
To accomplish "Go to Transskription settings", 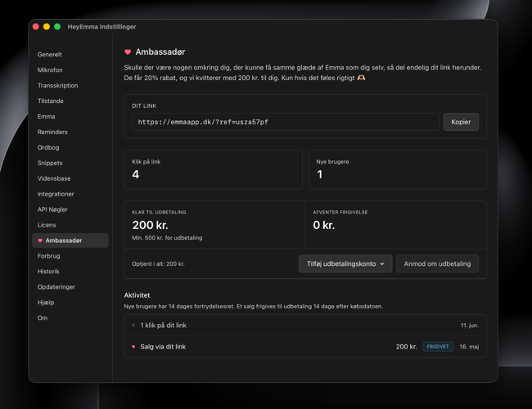I will tap(57, 85).
